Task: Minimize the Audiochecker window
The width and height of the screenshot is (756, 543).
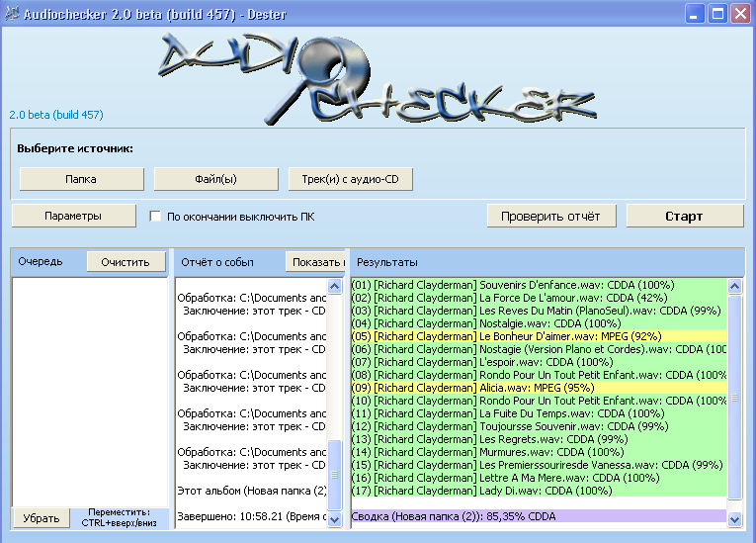Action: (695, 14)
